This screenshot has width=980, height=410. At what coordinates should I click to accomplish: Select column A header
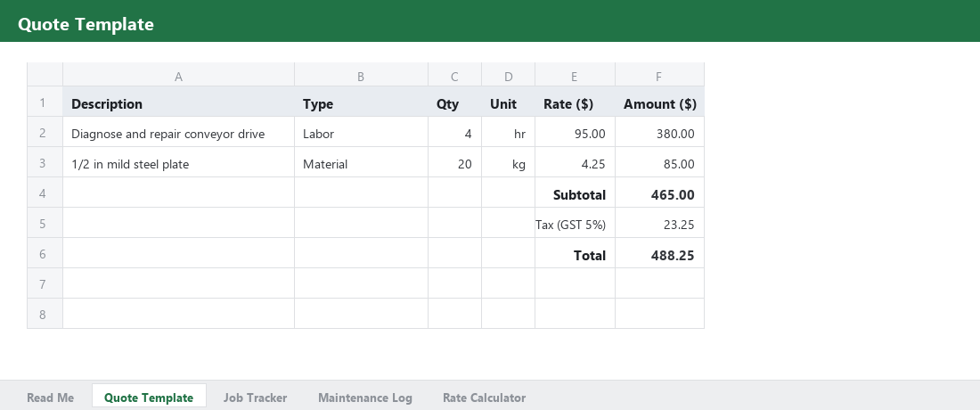pos(179,74)
